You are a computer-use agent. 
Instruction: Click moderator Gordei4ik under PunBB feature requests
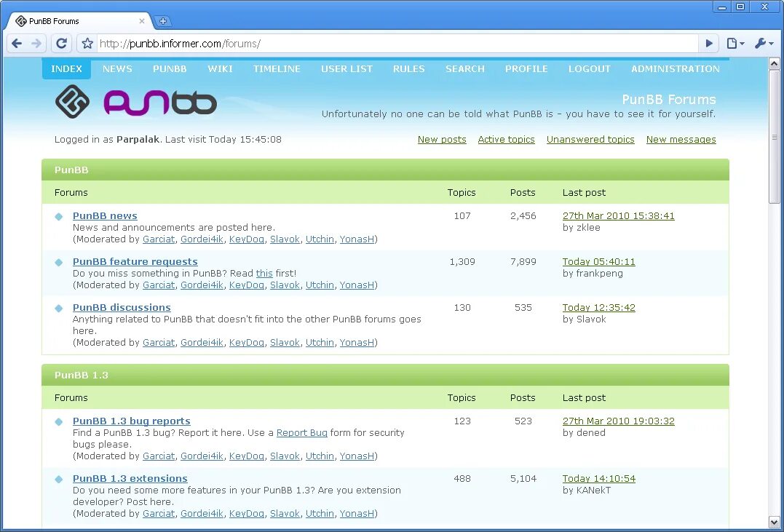click(x=202, y=285)
